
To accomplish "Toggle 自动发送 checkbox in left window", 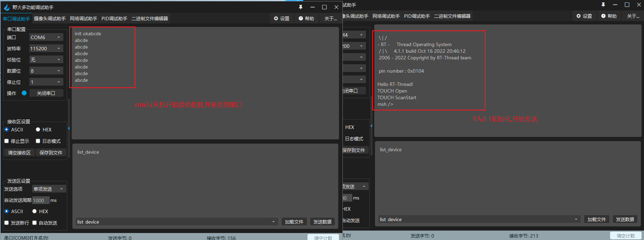I will (34, 223).
